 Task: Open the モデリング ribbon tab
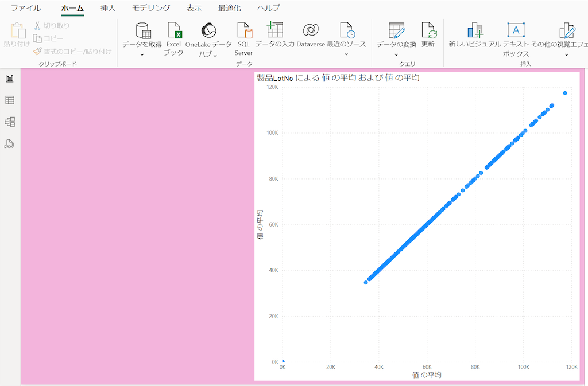pyautogui.click(x=151, y=8)
